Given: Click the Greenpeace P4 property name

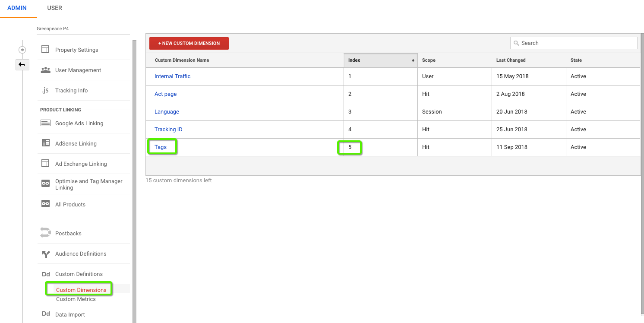Looking at the screenshot, I should pyautogui.click(x=53, y=28).
